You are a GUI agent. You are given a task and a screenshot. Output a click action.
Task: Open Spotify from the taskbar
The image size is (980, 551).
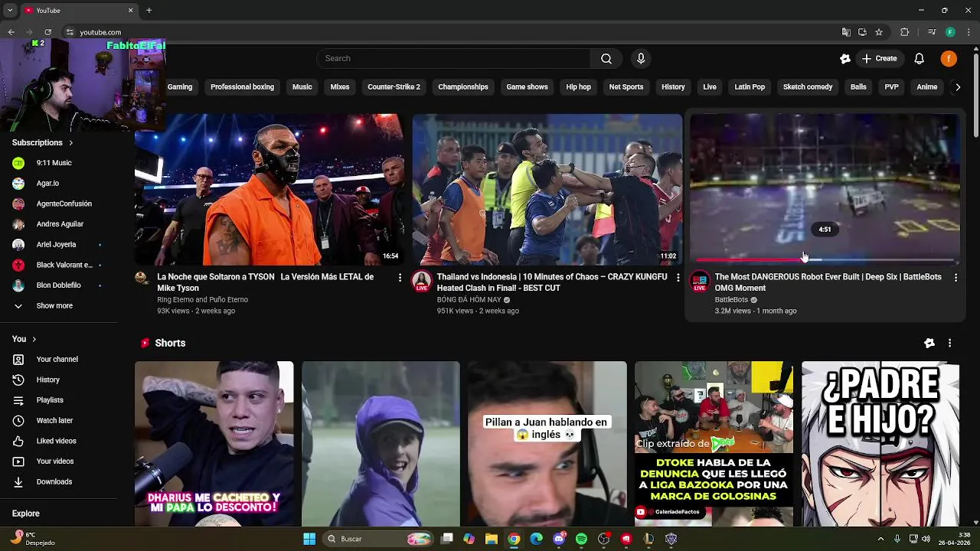581,539
